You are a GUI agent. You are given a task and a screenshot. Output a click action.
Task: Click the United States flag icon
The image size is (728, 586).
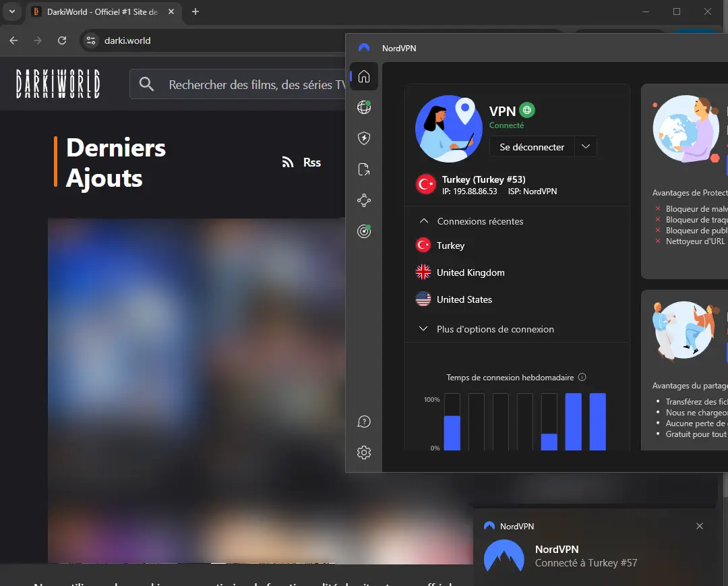tap(423, 299)
